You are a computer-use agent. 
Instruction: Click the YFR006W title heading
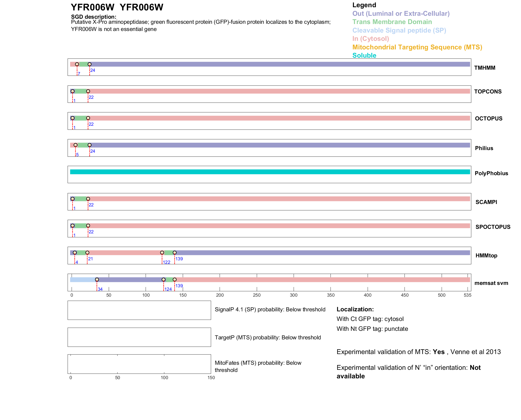117,7
